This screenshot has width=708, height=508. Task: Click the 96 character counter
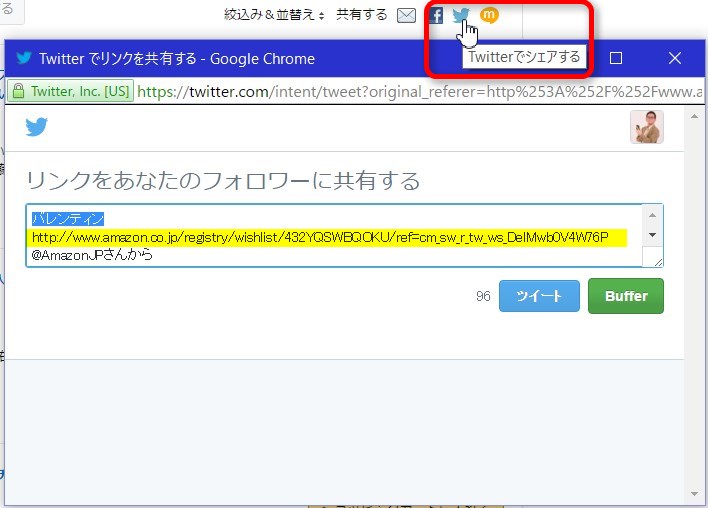483,296
